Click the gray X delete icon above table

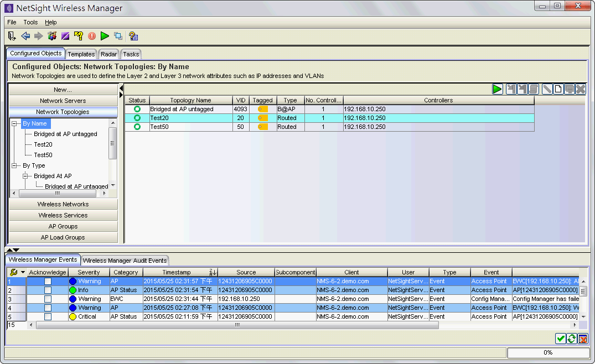pos(581,89)
